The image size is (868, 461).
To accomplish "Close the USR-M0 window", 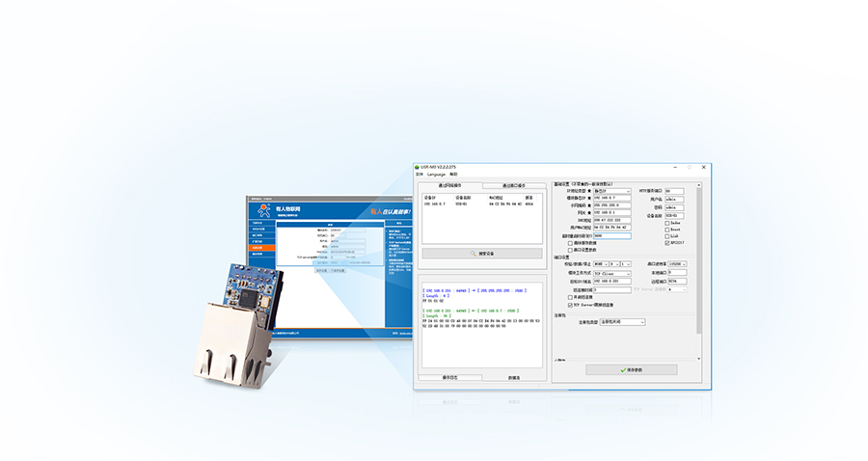I will tap(703, 167).
